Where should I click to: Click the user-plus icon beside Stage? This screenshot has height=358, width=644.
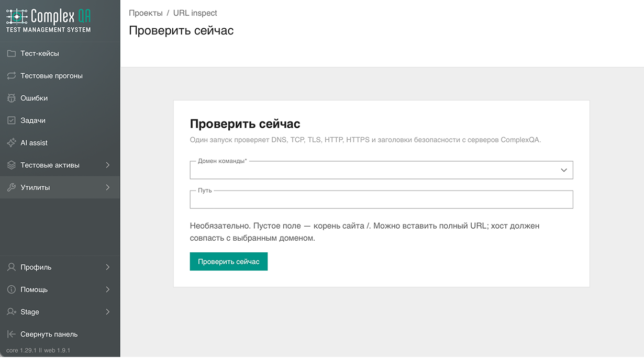point(12,312)
